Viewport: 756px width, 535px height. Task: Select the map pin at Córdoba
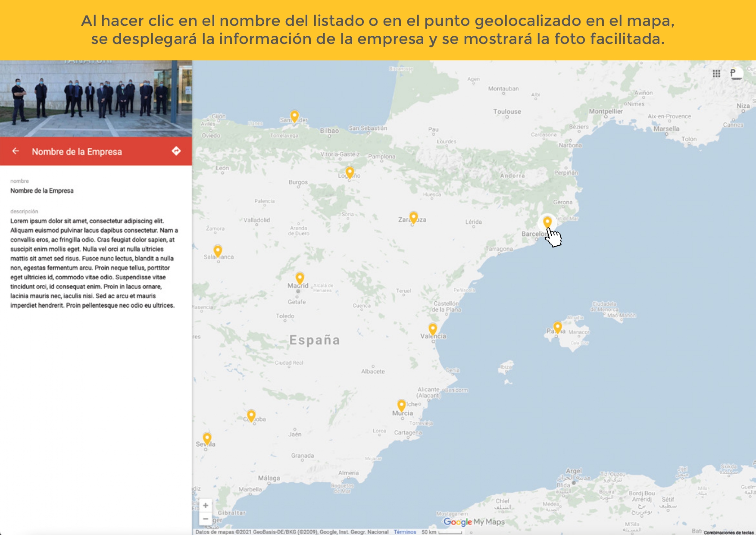point(251,415)
